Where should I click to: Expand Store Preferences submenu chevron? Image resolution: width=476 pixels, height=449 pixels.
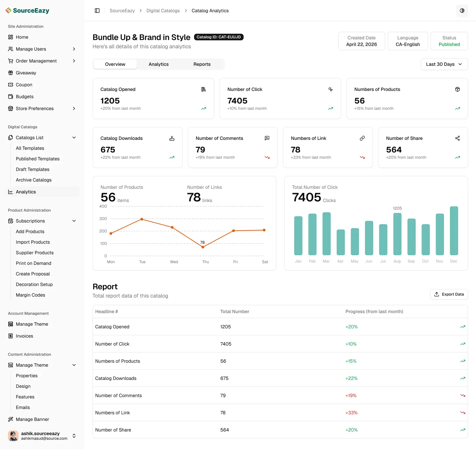point(74,108)
